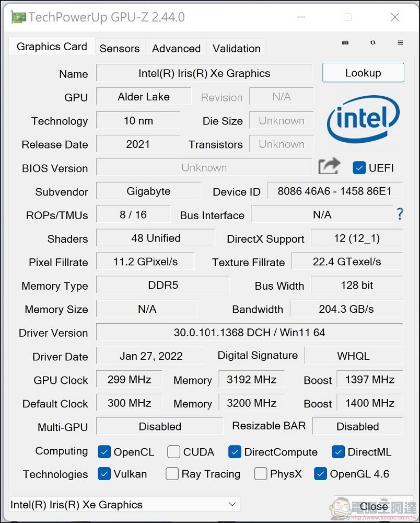Click the Technology field showing 10 nm
Screen dimensions: 420x523
(138, 120)
